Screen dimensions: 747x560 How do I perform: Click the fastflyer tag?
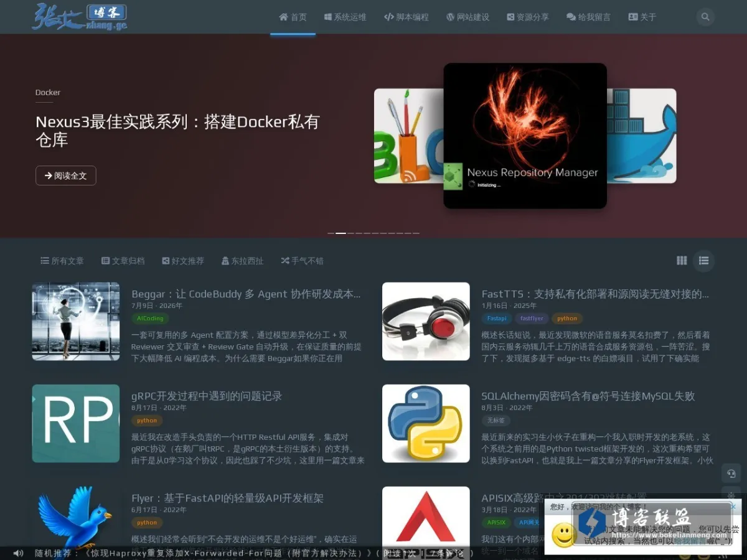532,318
